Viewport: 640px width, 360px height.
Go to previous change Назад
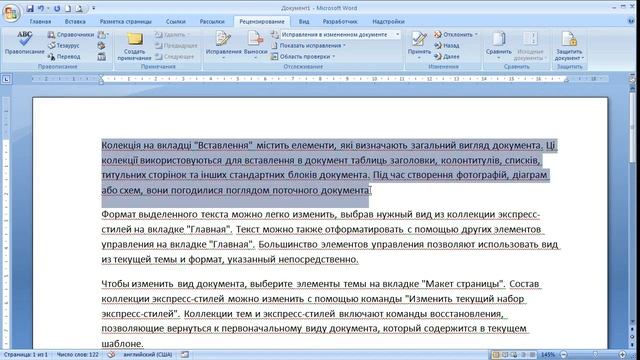447,46
